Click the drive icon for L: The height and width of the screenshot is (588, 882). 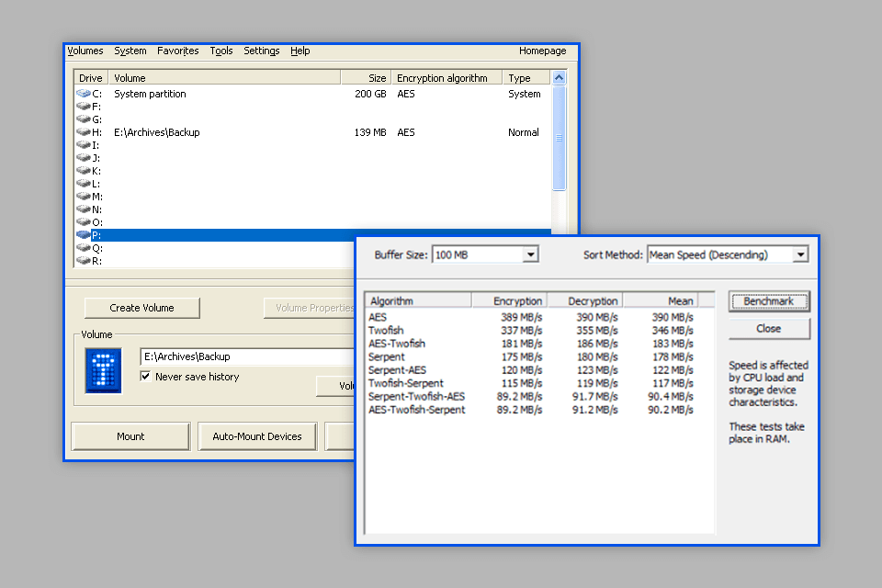click(84, 184)
